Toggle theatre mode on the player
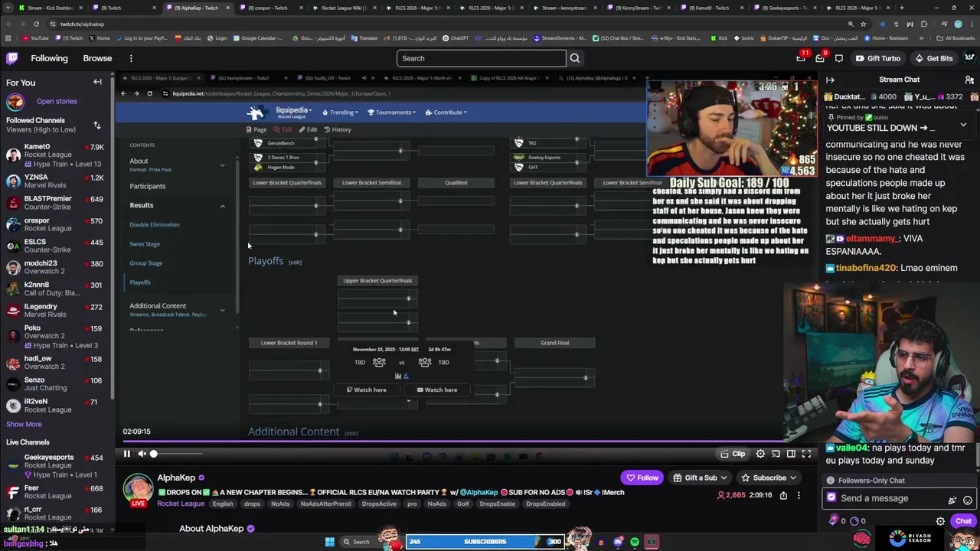The image size is (980, 551). tap(791, 454)
